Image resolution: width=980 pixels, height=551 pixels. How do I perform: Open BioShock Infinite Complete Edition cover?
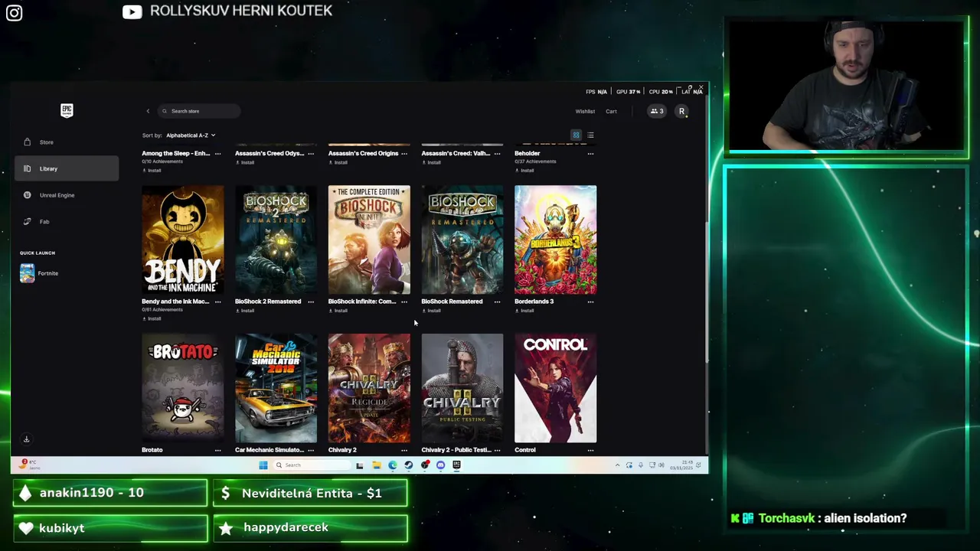pos(369,240)
